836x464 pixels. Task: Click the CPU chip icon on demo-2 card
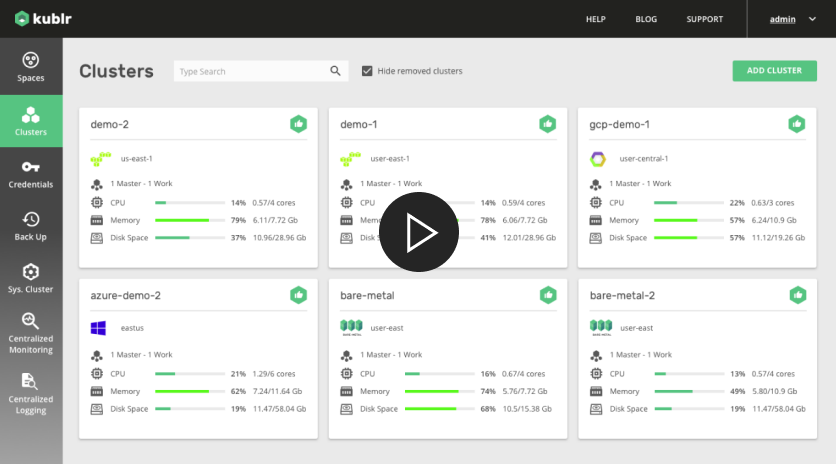coord(97,203)
